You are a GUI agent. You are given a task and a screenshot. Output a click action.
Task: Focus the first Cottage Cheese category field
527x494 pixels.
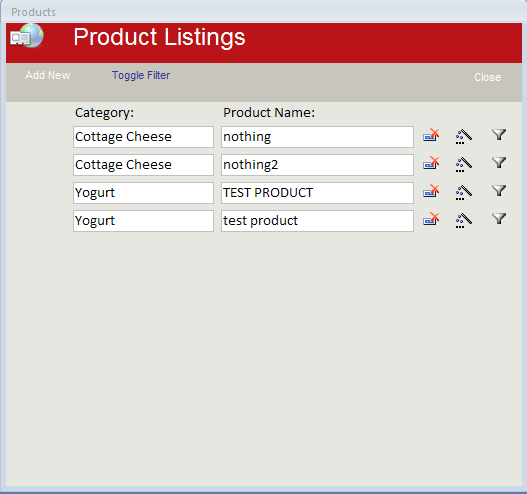(x=144, y=137)
